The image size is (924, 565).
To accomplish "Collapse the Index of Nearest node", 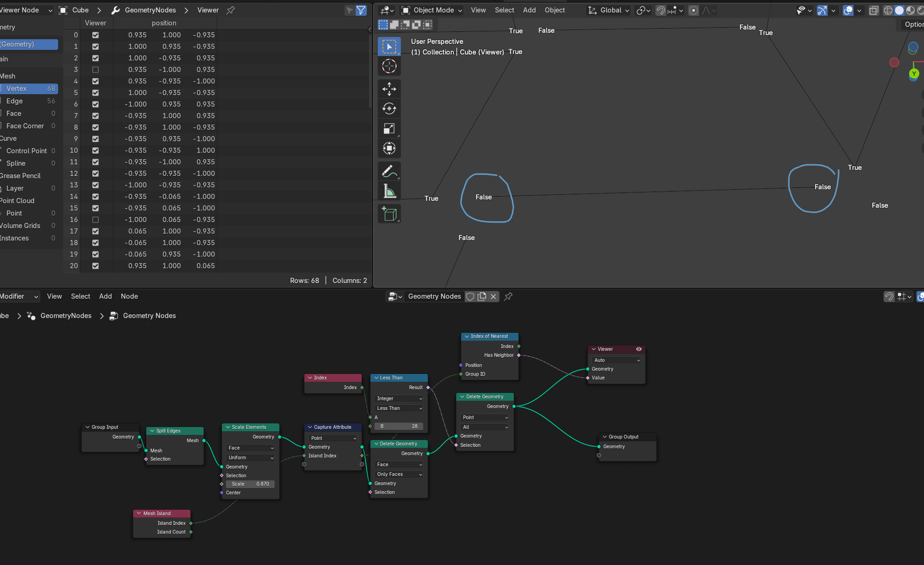I will point(467,337).
